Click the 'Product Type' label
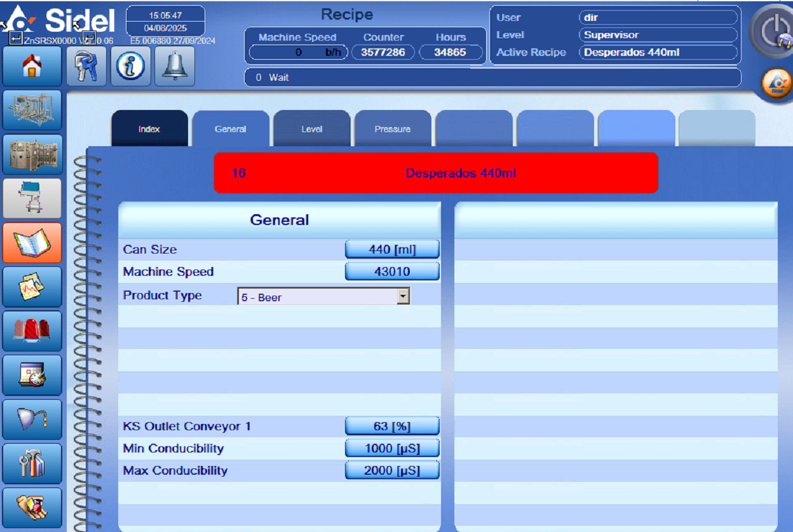The height and width of the screenshot is (532, 793). [163, 296]
